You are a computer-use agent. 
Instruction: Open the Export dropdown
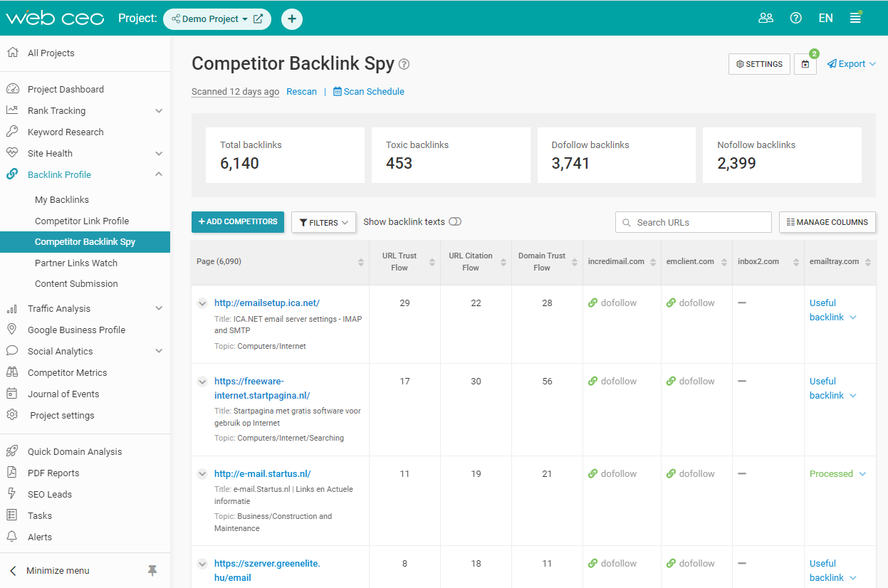851,63
